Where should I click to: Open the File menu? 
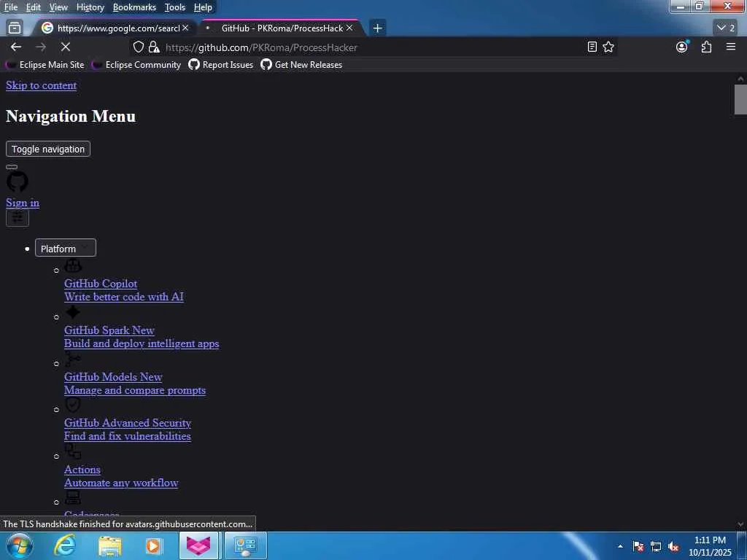pos(10,7)
